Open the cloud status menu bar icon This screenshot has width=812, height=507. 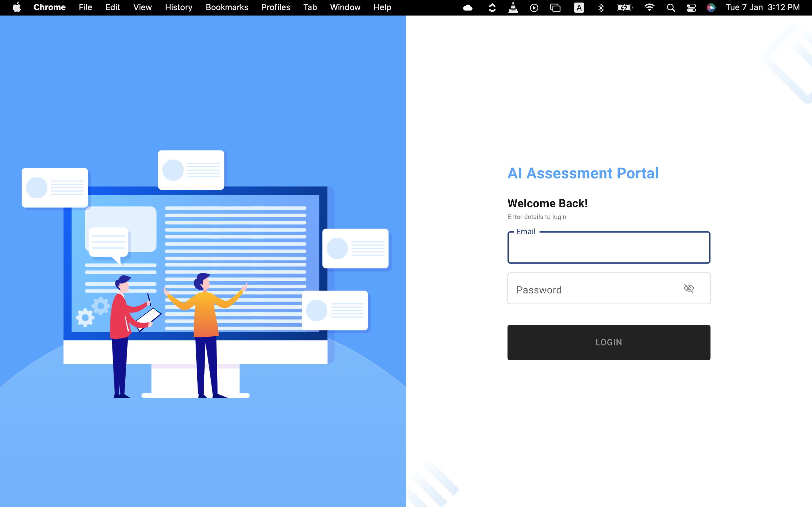[468, 7]
